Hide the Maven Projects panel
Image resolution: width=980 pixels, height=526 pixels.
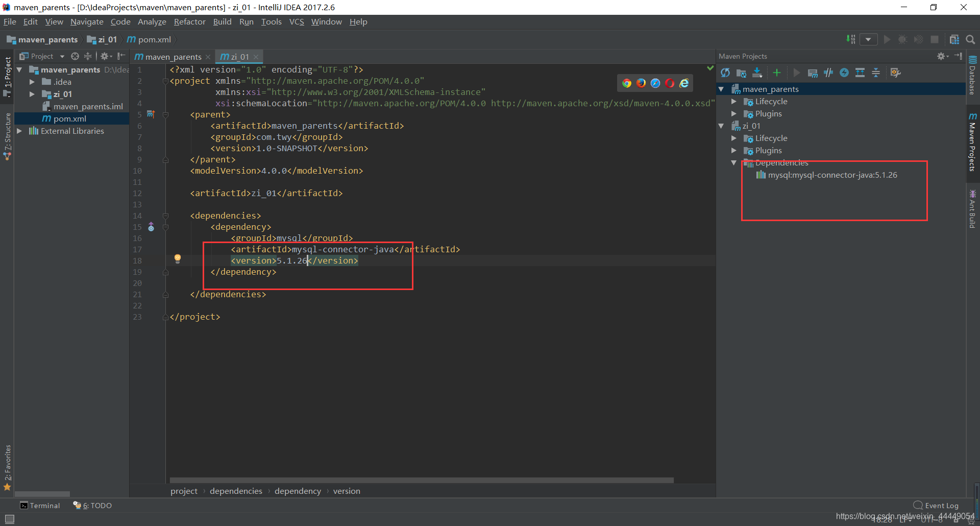(x=958, y=56)
